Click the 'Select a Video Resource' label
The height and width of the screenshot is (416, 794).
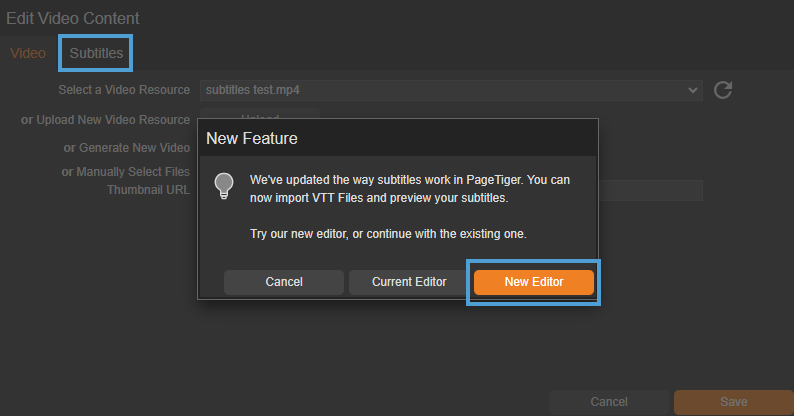pos(124,90)
